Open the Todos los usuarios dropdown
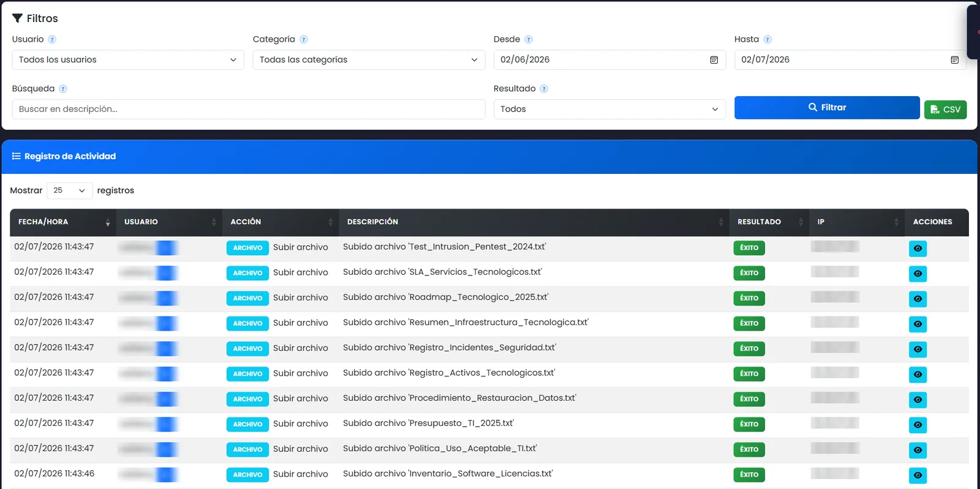980x489 pixels. (128, 60)
